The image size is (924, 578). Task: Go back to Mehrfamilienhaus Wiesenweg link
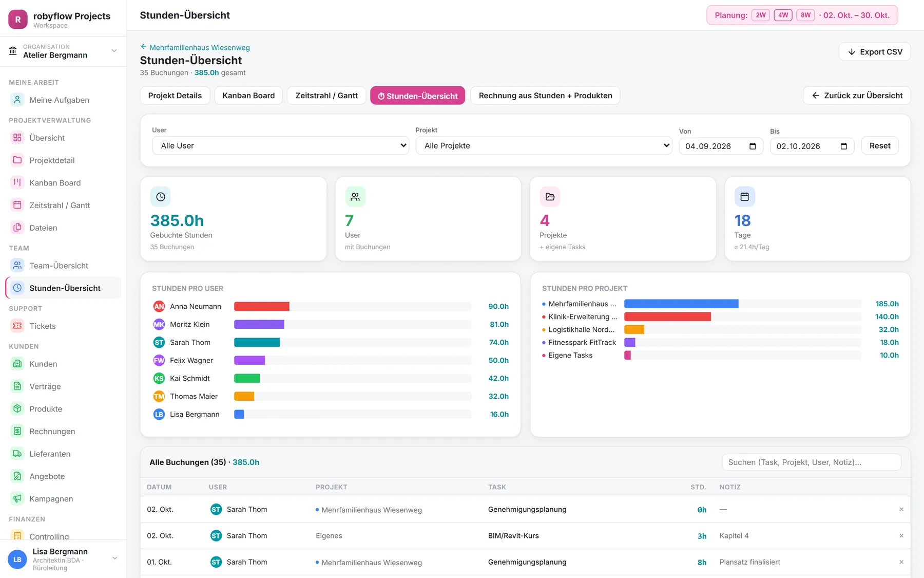195,47
